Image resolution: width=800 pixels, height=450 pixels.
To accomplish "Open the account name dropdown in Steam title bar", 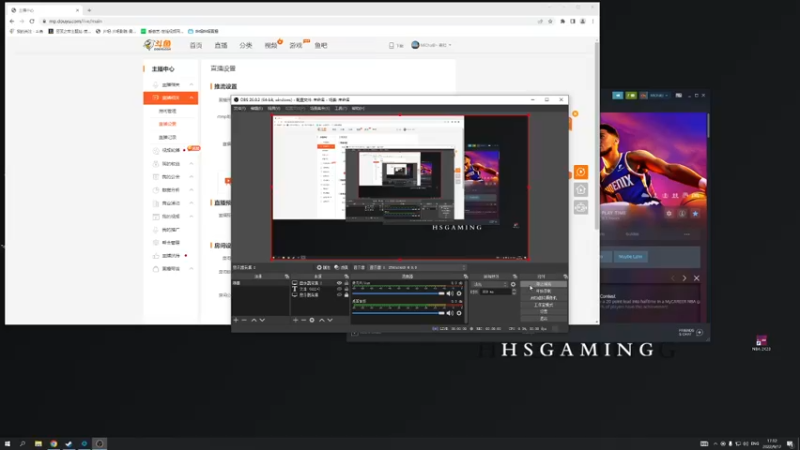I will 659,95.
